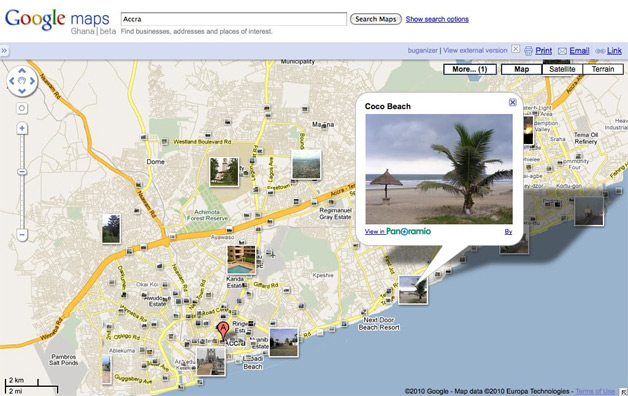The image size is (628, 396).
Task: Click the pan right arrow on navigation control
Action: click(32, 81)
